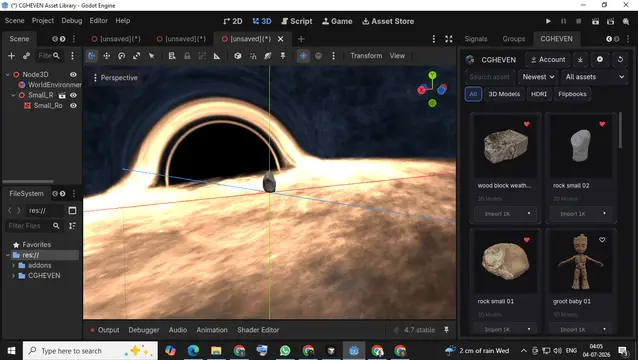Run the current scene clapper icon

tap(595, 21)
